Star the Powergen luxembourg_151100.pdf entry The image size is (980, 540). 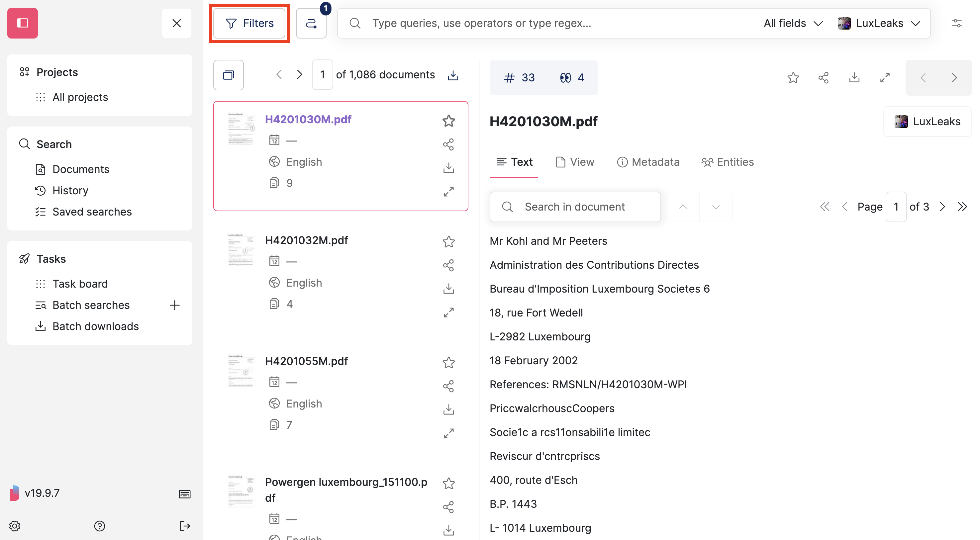448,484
